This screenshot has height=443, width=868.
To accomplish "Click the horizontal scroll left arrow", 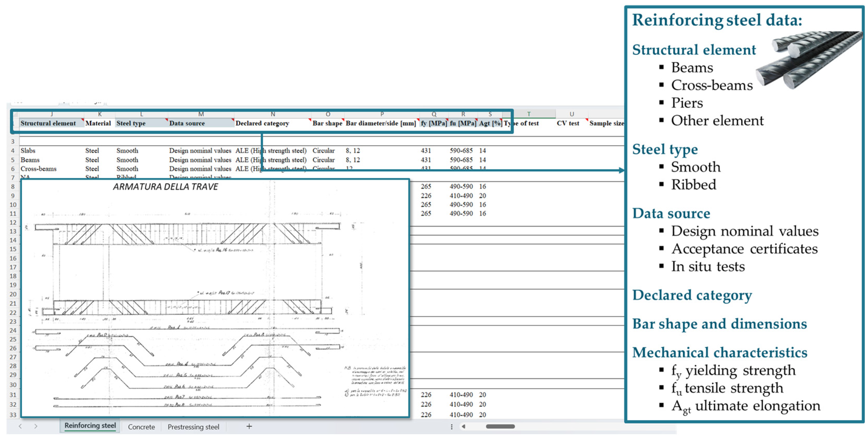I will 464,426.
